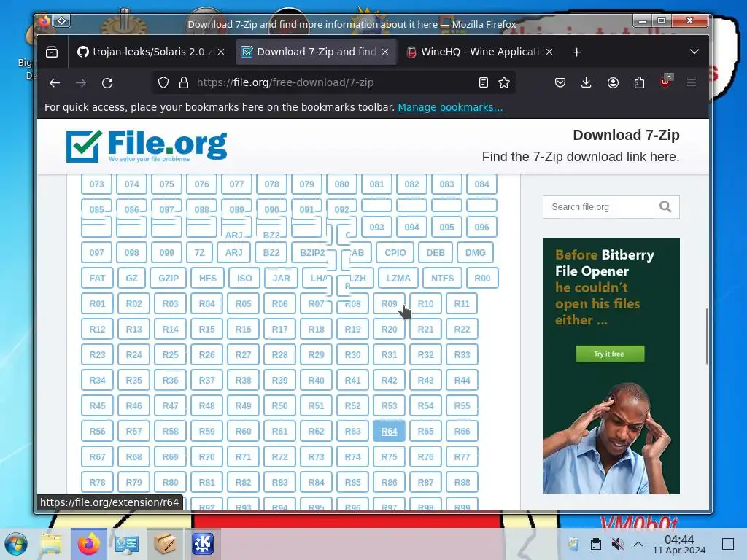The width and height of the screenshot is (747, 560).
Task: Open the 084 extension link
Action: (481, 184)
